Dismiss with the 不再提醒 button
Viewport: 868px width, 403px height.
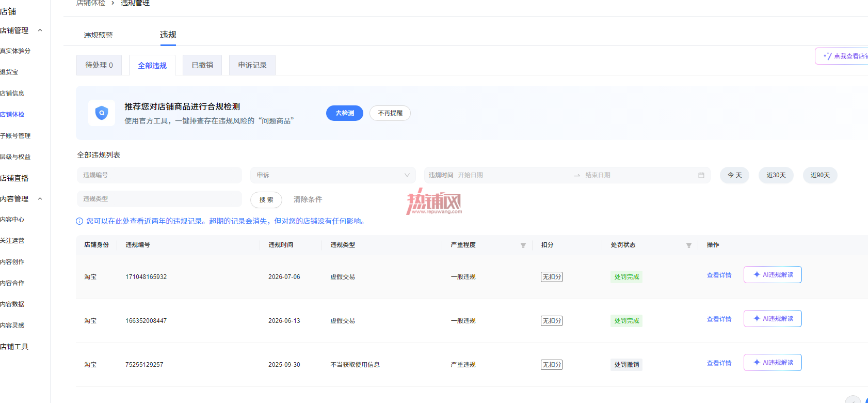pyautogui.click(x=390, y=113)
